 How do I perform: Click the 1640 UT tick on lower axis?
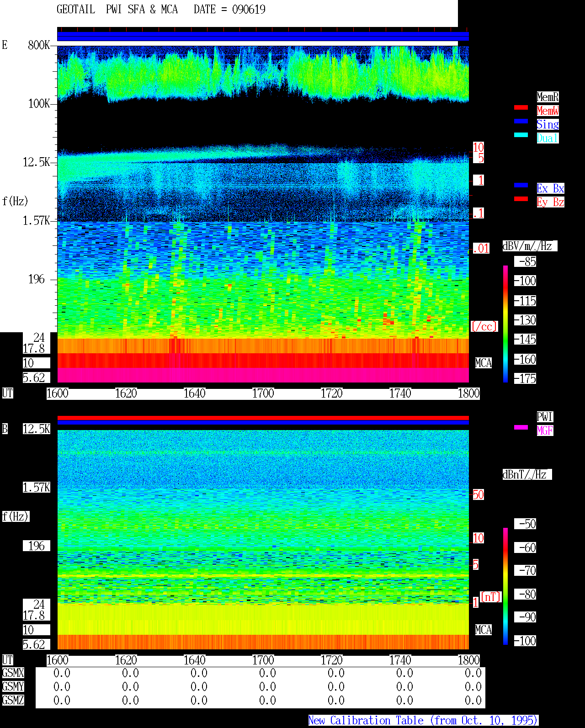click(194, 660)
